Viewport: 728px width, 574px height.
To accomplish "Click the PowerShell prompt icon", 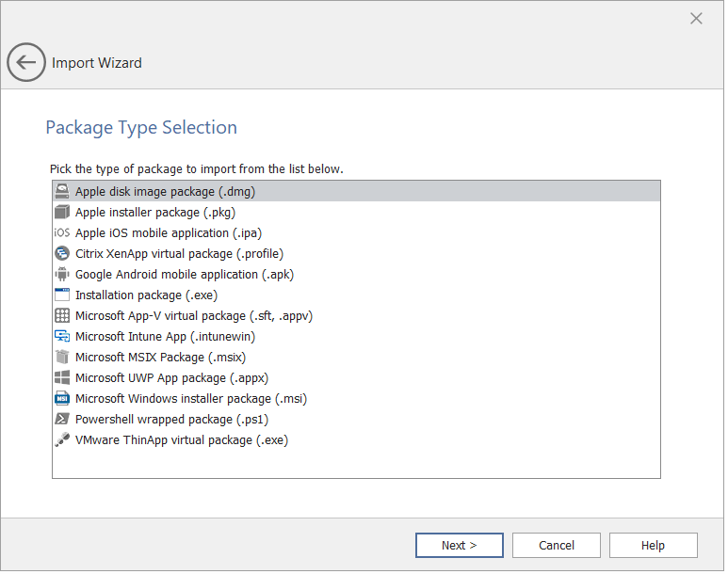I will pos(62,419).
